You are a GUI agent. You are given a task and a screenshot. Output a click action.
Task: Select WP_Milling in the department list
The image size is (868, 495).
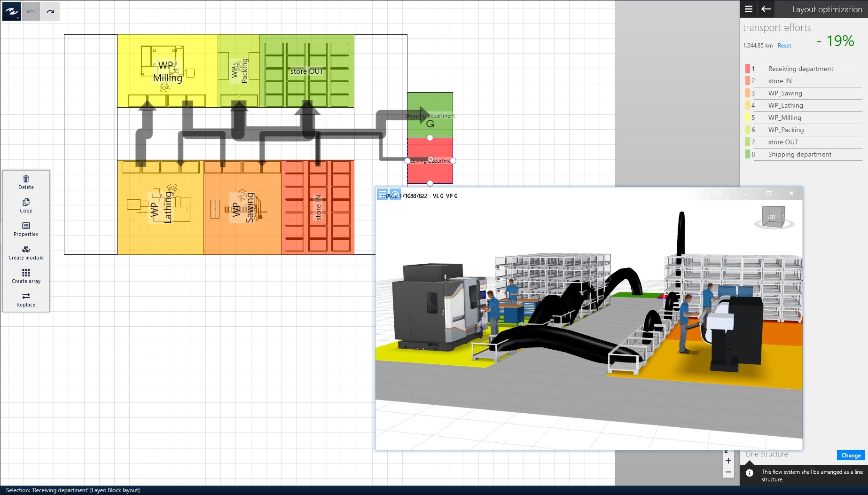[x=784, y=118]
